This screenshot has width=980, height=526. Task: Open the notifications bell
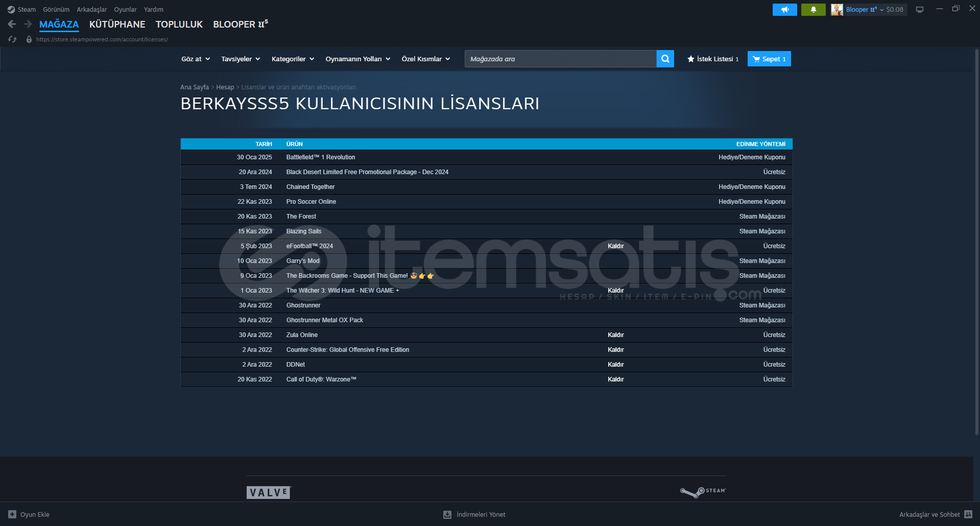814,10
